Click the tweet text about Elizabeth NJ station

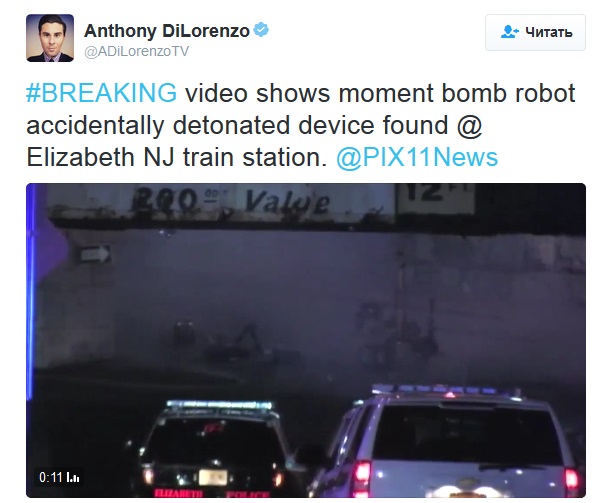(x=300, y=125)
